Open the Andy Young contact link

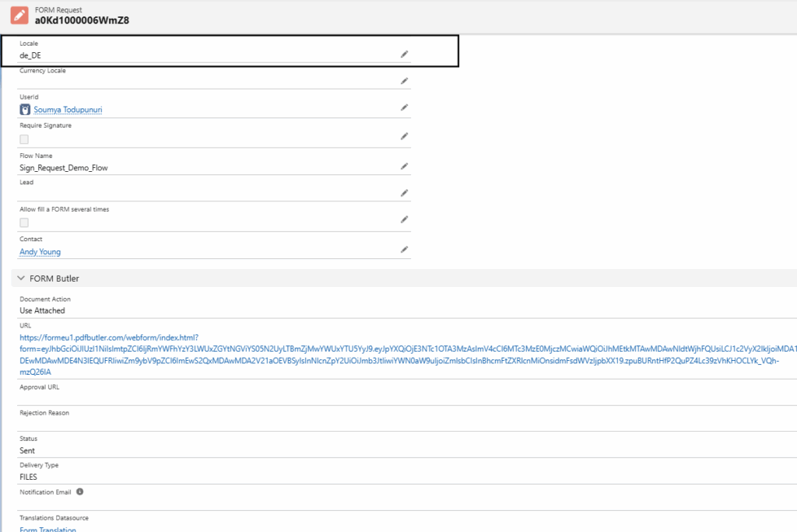coord(40,252)
